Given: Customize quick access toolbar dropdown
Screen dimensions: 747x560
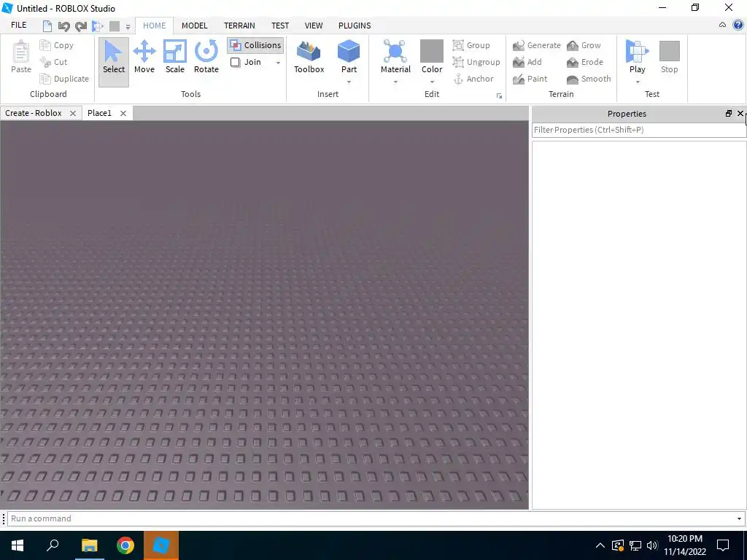Looking at the screenshot, I should [x=128, y=27].
